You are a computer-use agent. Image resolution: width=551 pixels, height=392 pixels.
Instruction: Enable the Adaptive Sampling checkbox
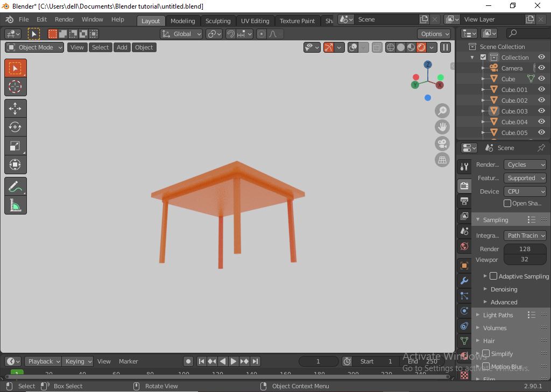pos(493,276)
